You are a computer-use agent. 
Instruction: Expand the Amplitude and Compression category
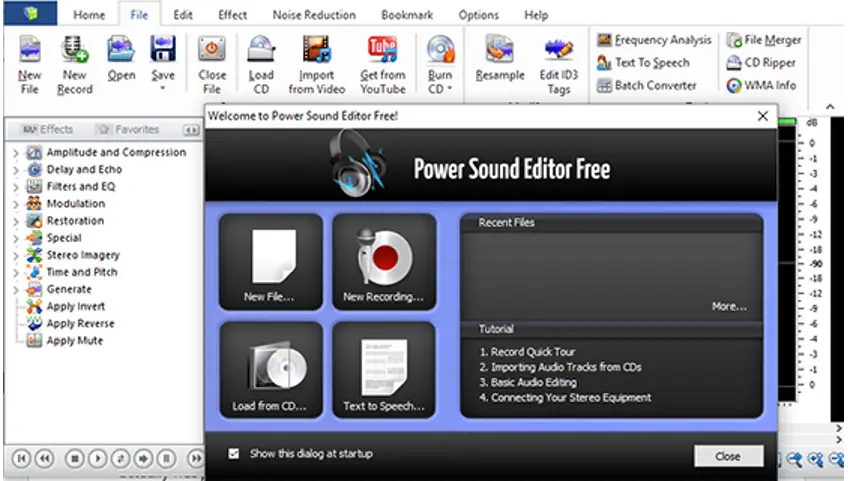(16, 153)
